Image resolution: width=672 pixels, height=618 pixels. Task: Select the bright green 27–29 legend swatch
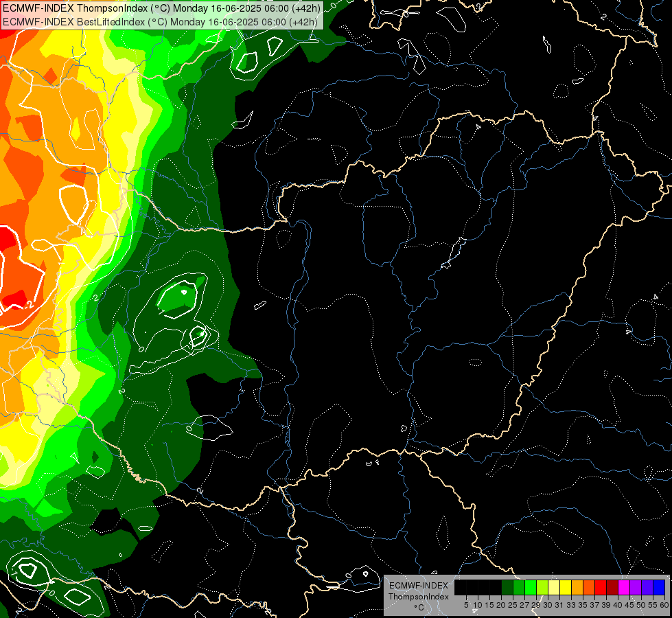[x=531, y=587]
